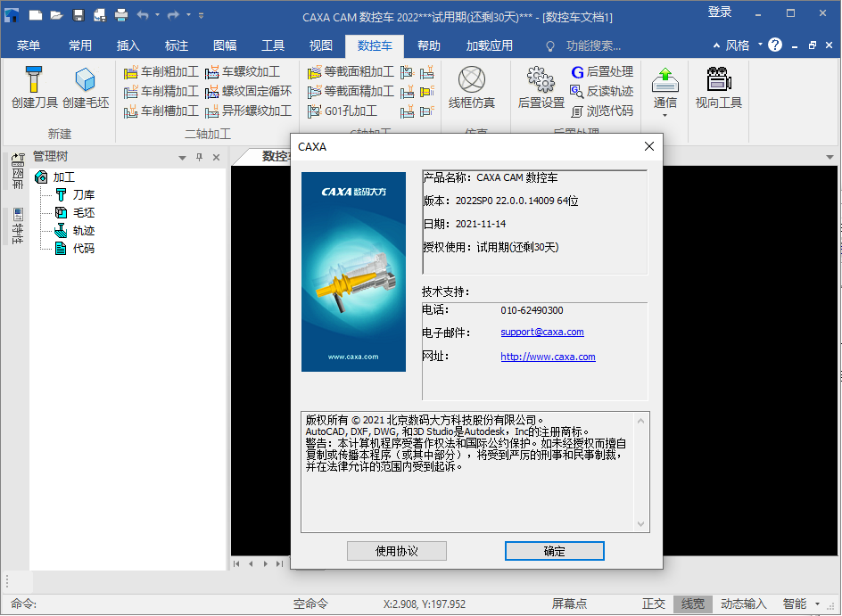This screenshot has height=616, width=842.
Task: Click the 使用协议 license agreement button
Action: click(396, 551)
